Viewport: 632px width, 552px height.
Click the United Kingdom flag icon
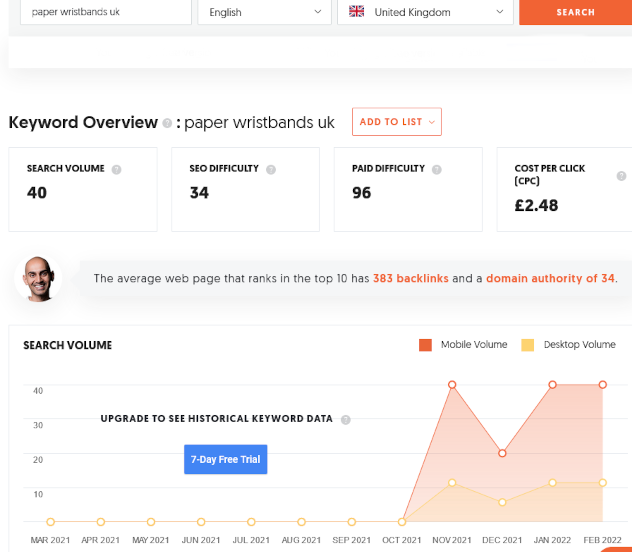coord(357,12)
